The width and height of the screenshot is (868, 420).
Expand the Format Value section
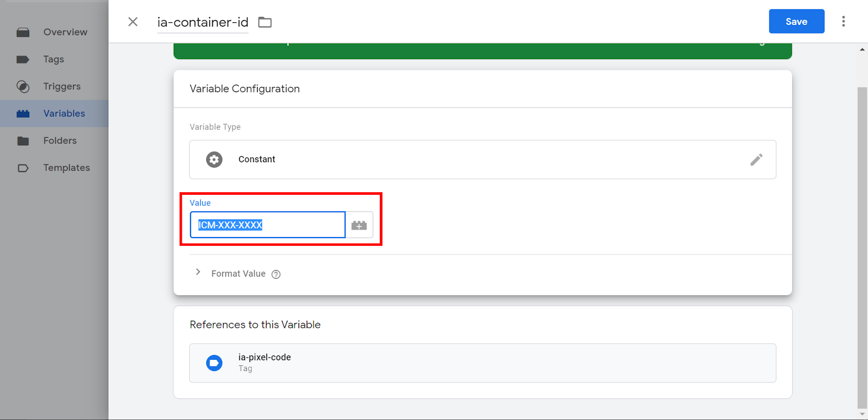(x=199, y=272)
